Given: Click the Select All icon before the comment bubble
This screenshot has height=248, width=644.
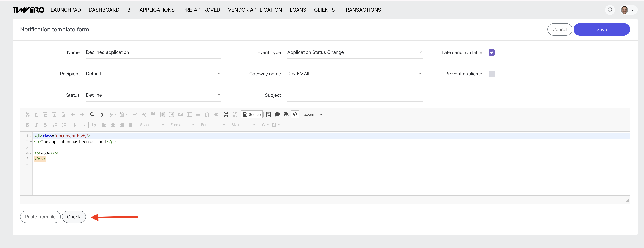Looking at the screenshot, I should (268, 115).
